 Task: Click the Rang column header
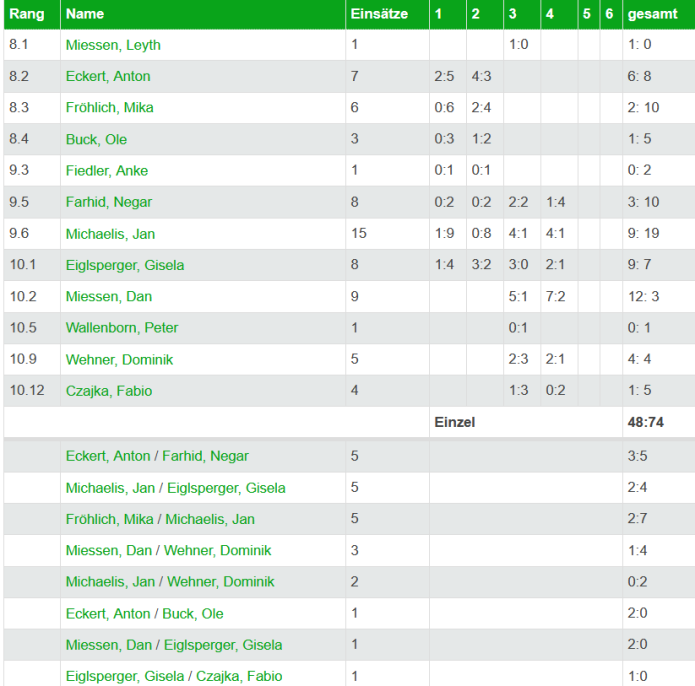25,14
